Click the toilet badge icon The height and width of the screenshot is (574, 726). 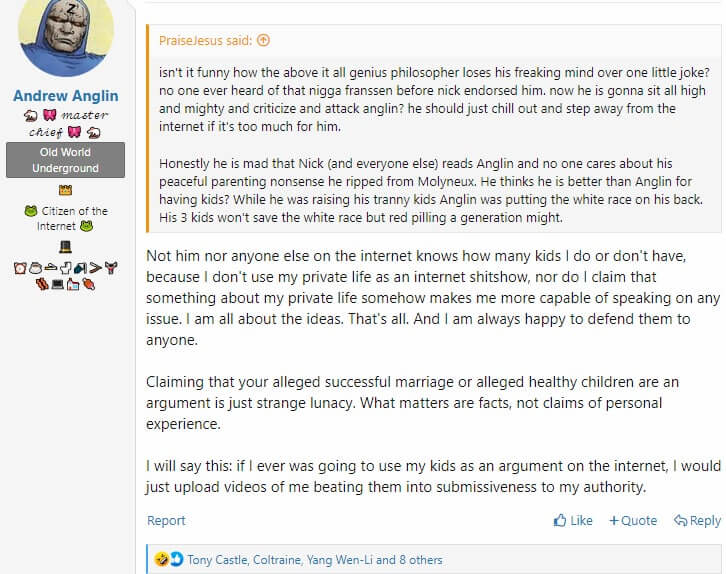click(65, 268)
